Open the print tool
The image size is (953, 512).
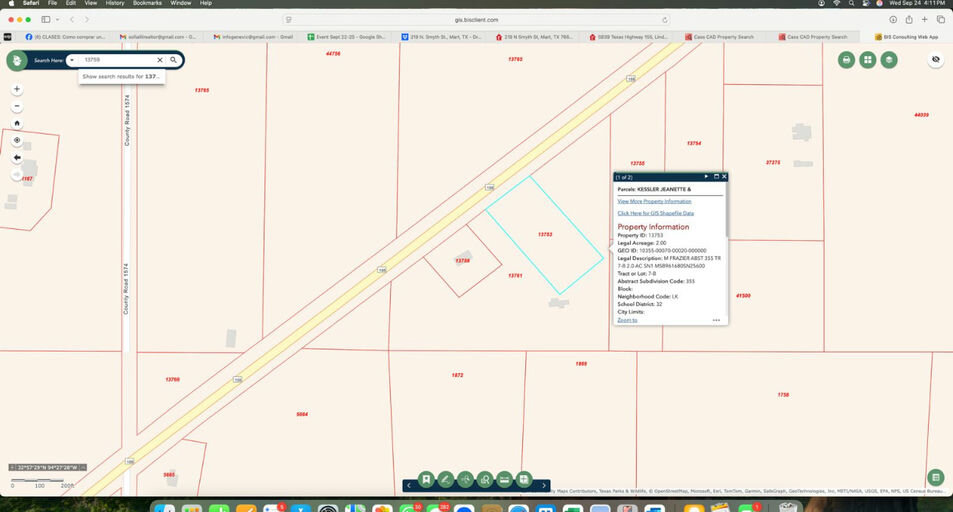846,60
